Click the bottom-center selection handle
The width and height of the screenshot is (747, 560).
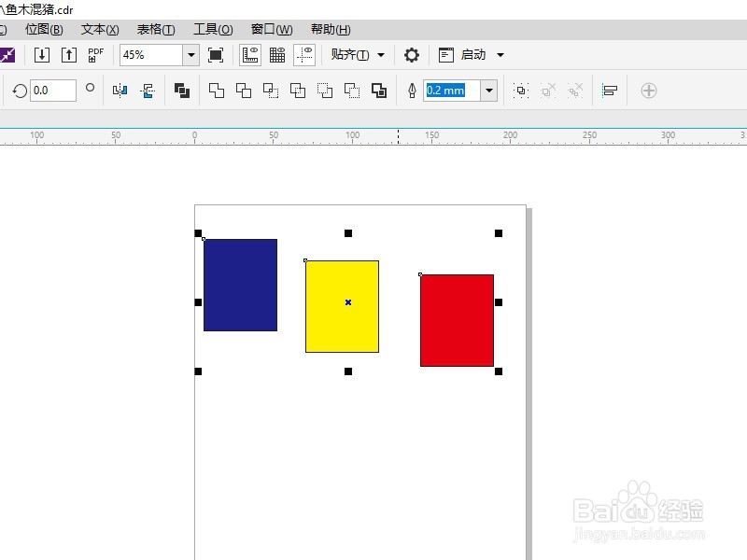[348, 371]
